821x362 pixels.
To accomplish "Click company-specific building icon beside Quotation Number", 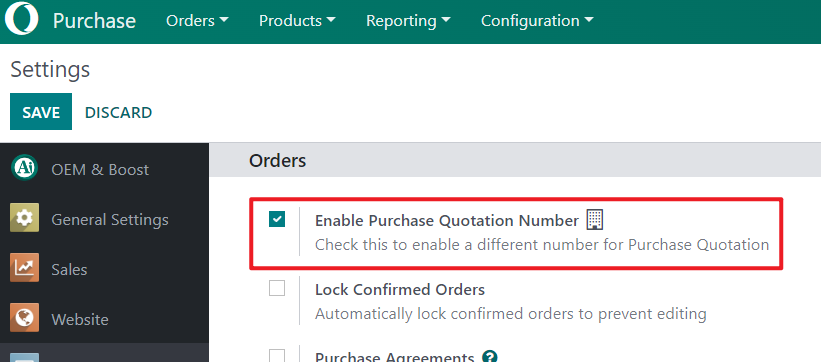I will 595,220.
